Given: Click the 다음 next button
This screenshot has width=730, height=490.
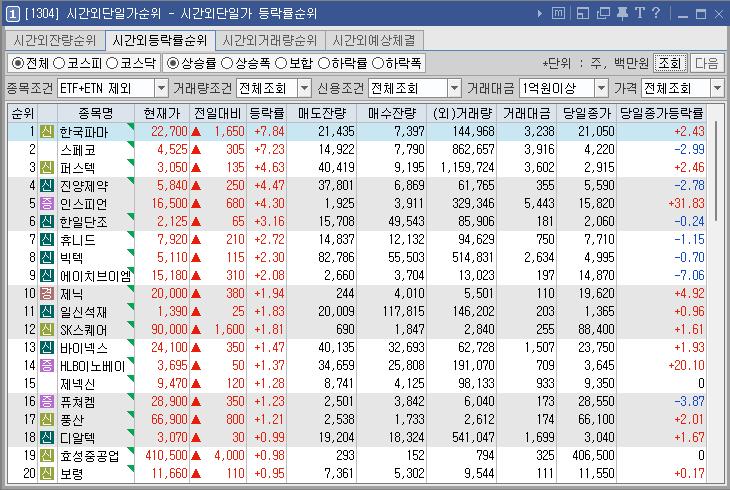Looking at the screenshot, I should 707,63.
